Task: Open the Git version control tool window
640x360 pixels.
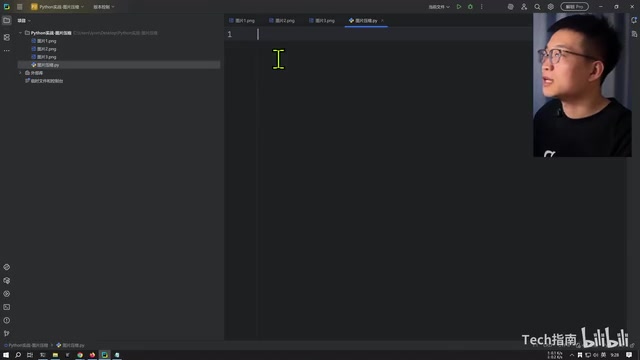Action: point(7,333)
